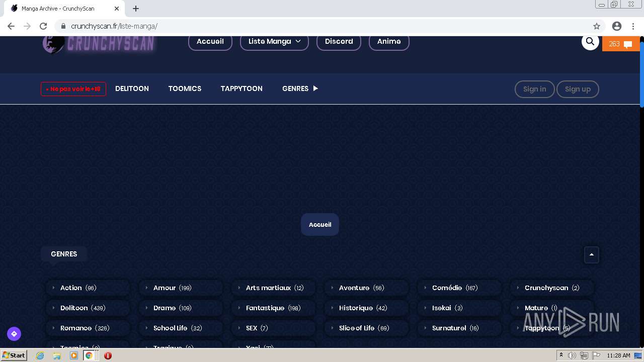
Task: Close the Manga Archive tab
Action: coord(117,9)
